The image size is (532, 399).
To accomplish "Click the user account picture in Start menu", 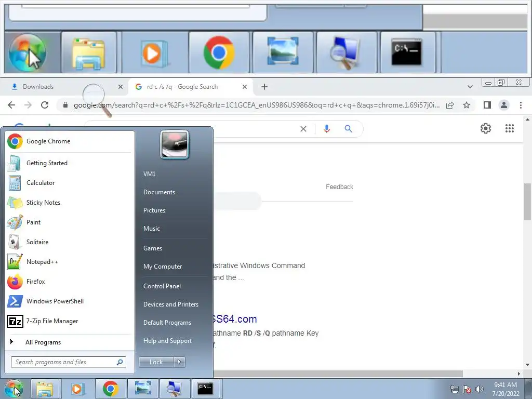I will 175,145.
